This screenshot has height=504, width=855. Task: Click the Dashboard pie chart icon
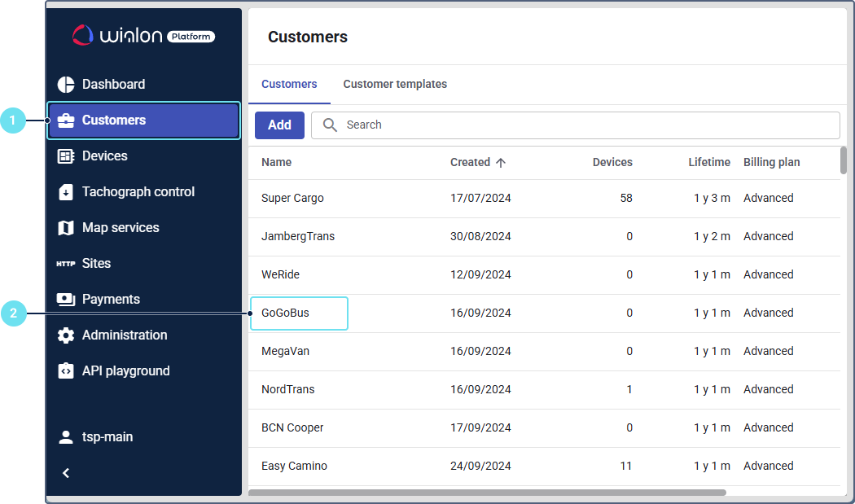(x=66, y=85)
